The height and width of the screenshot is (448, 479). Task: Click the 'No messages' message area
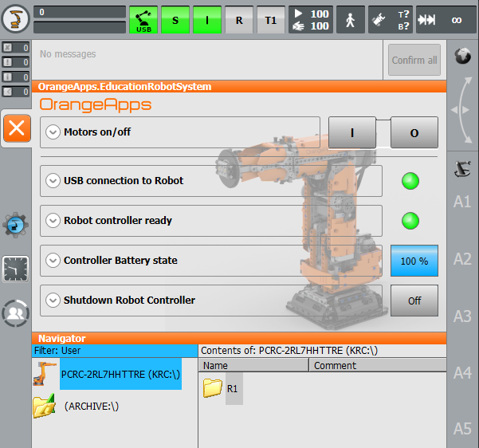pos(207,60)
